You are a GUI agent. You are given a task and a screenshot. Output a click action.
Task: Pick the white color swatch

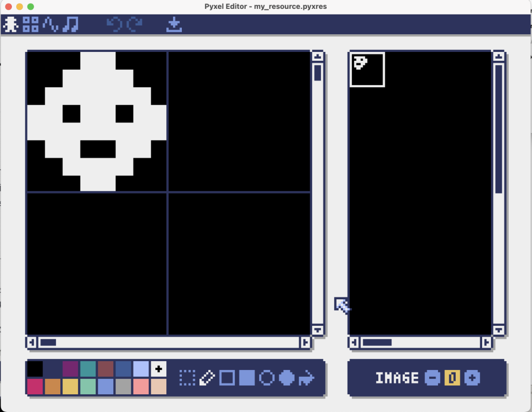[158, 369]
